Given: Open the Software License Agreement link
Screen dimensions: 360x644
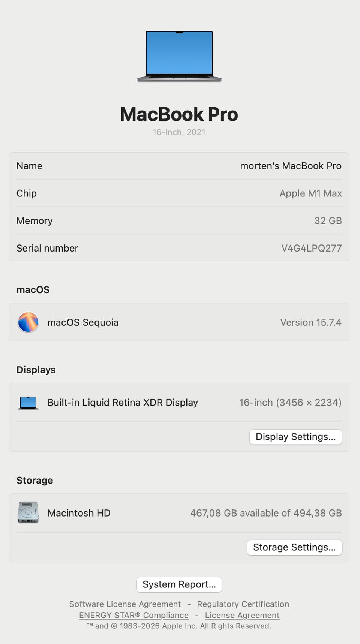Looking at the screenshot, I should point(125,604).
